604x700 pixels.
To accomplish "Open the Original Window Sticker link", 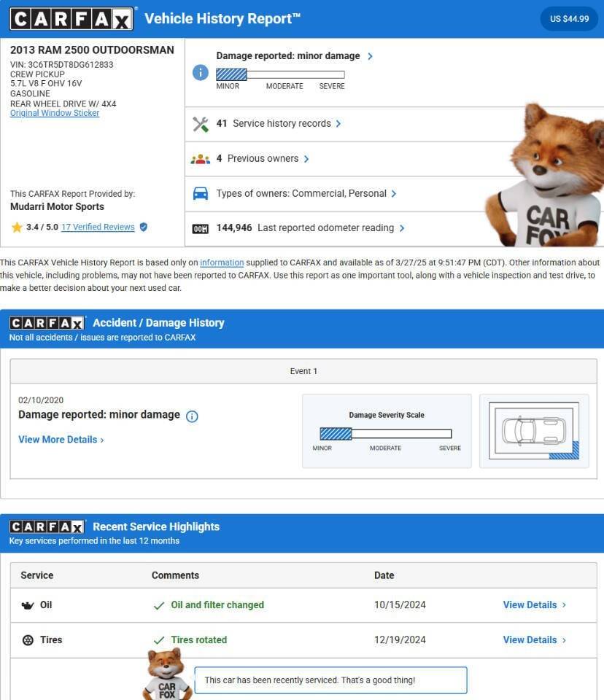I will point(55,113).
